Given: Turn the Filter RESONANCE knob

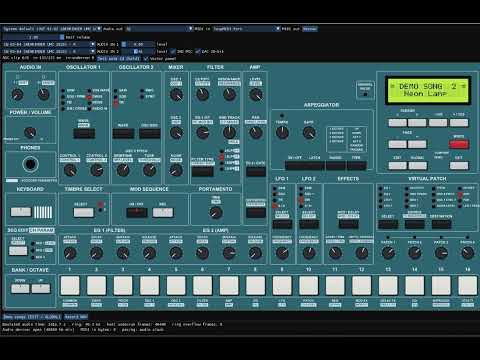Looking at the screenshot, I should click(x=229, y=95).
